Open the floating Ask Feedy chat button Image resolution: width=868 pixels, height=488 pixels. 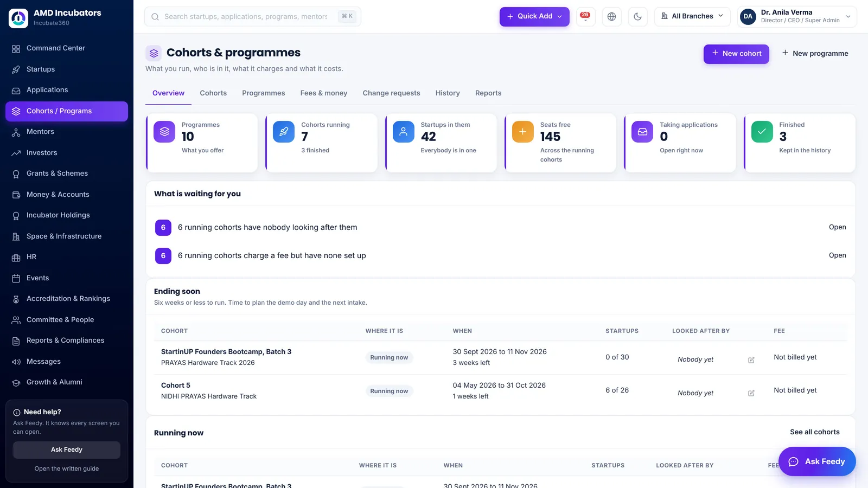point(817,461)
